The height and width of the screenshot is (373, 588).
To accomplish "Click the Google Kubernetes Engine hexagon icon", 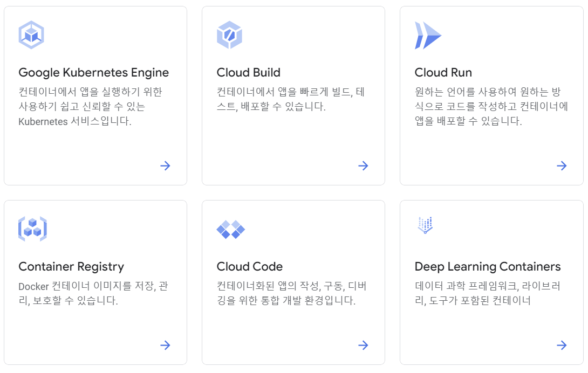I will 31,35.
